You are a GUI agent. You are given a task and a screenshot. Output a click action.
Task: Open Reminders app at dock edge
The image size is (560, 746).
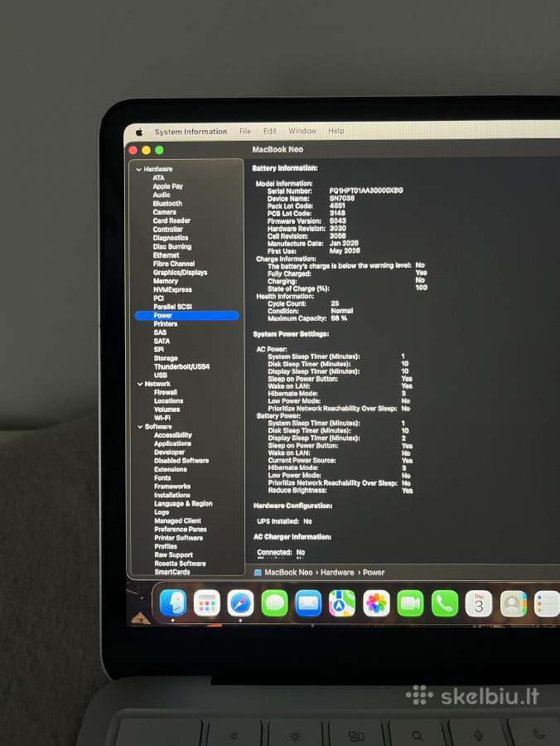tap(547, 603)
